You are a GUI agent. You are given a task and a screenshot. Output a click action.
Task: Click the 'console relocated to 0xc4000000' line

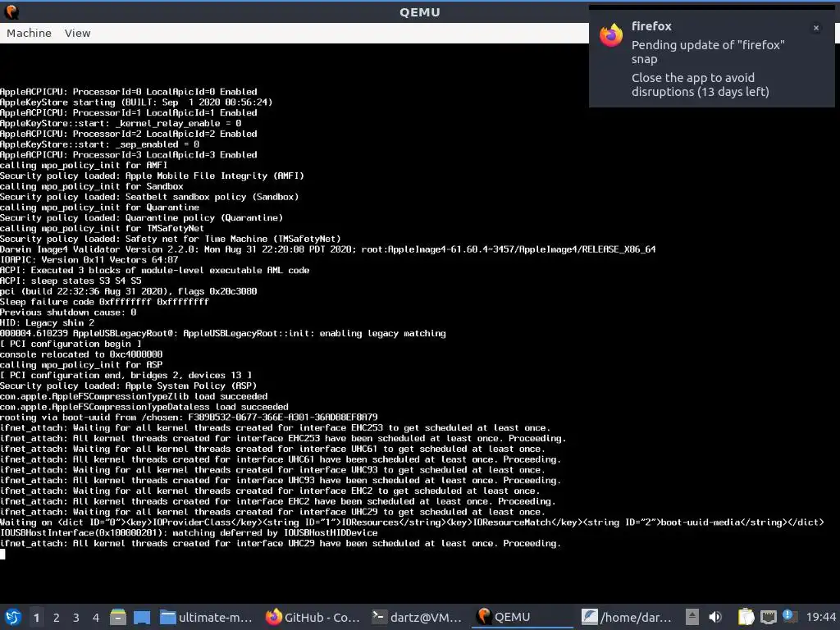[x=81, y=354]
